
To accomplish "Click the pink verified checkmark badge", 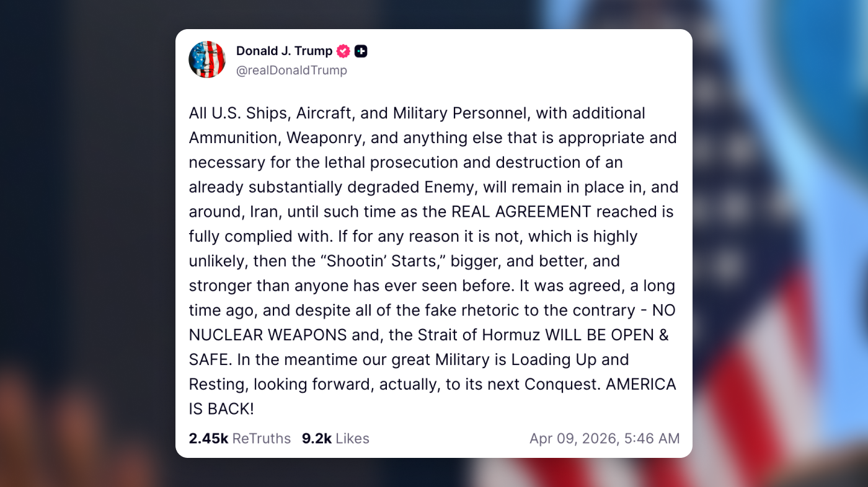I will [x=343, y=51].
